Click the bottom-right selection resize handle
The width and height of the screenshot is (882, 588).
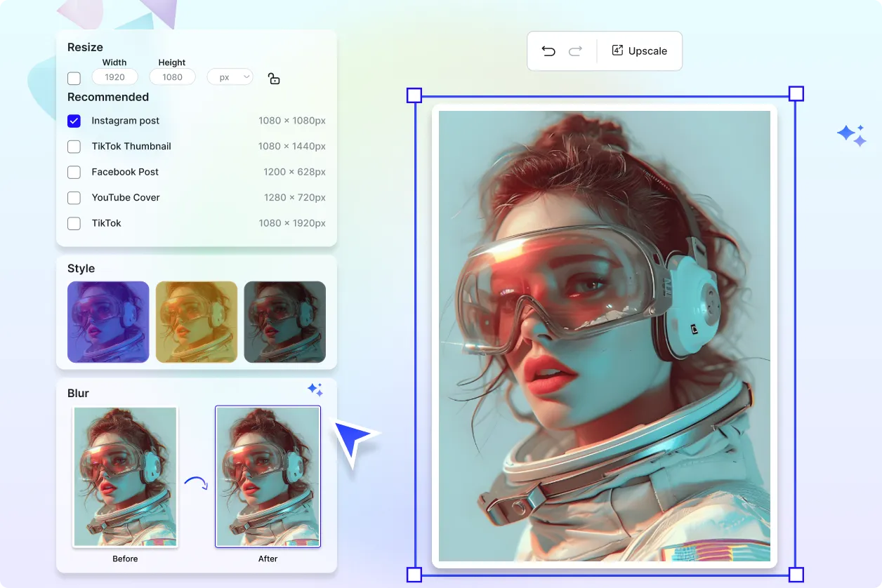click(x=796, y=575)
